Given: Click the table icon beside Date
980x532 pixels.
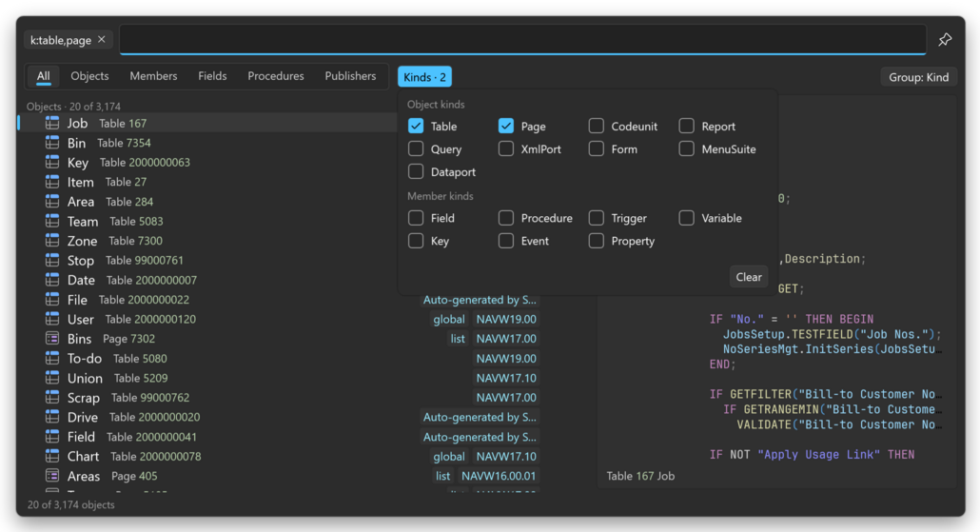Looking at the screenshot, I should point(52,280).
